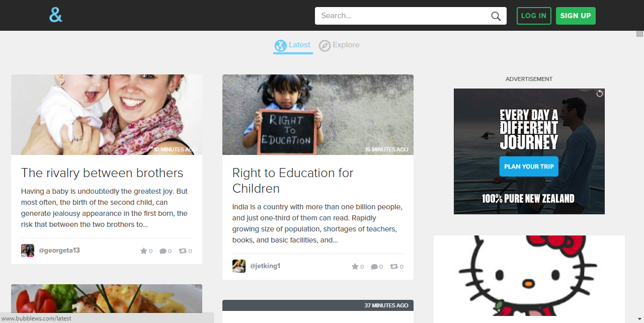Click the LOG IN button
Screen dimensions: 644x323
click(534, 16)
